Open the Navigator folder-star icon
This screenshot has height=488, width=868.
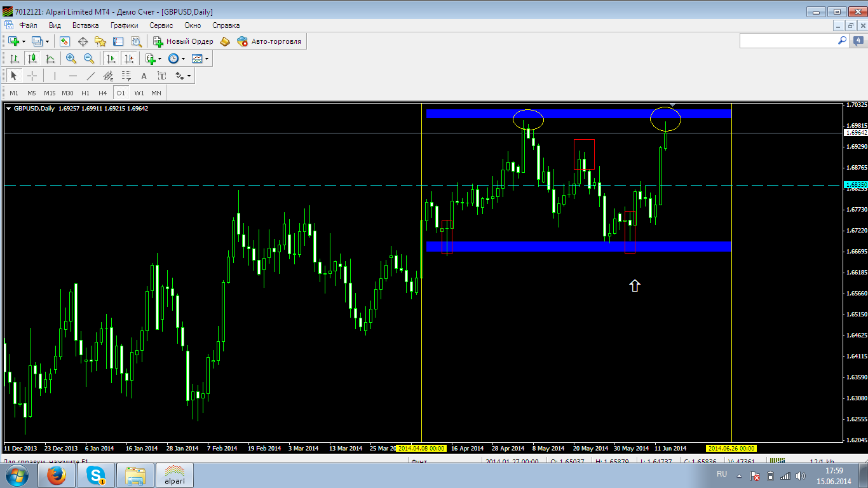pyautogui.click(x=100, y=41)
